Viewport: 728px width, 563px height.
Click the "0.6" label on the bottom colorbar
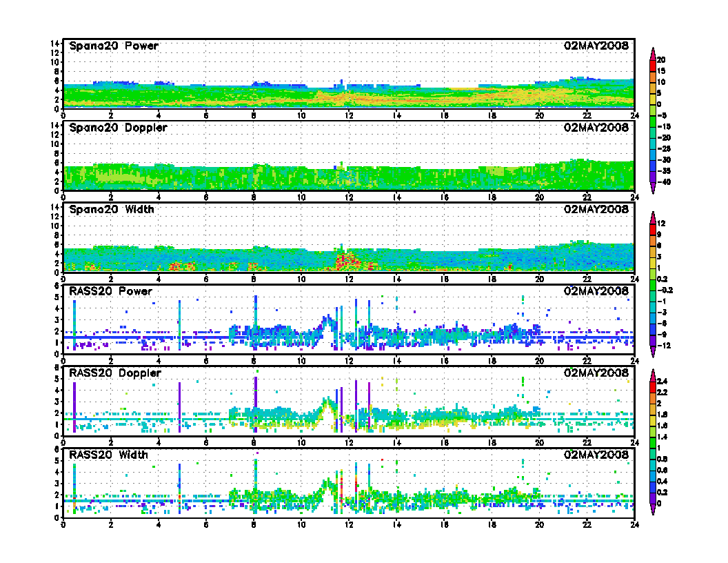pos(662,470)
